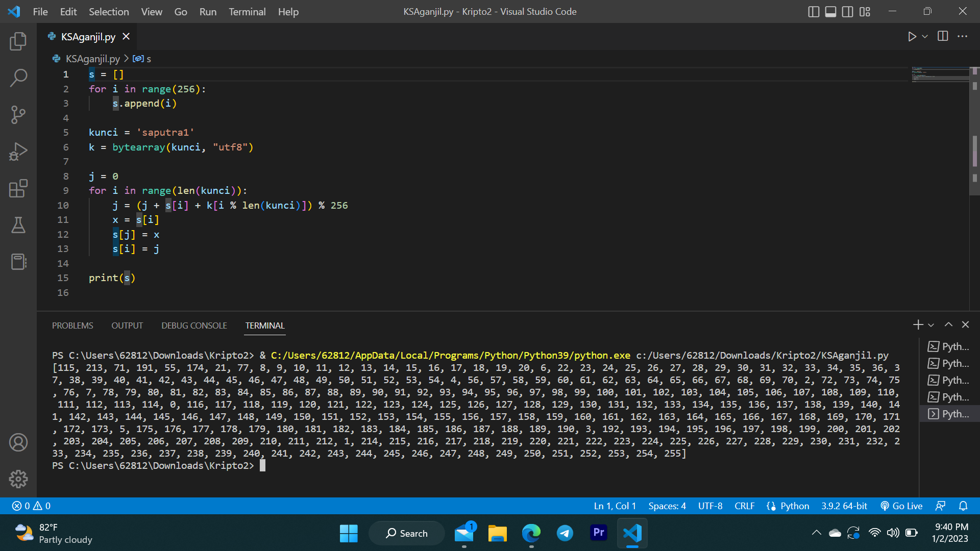980x551 pixels.
Task: Open the Run and Debug view
Action: point(18,152)
